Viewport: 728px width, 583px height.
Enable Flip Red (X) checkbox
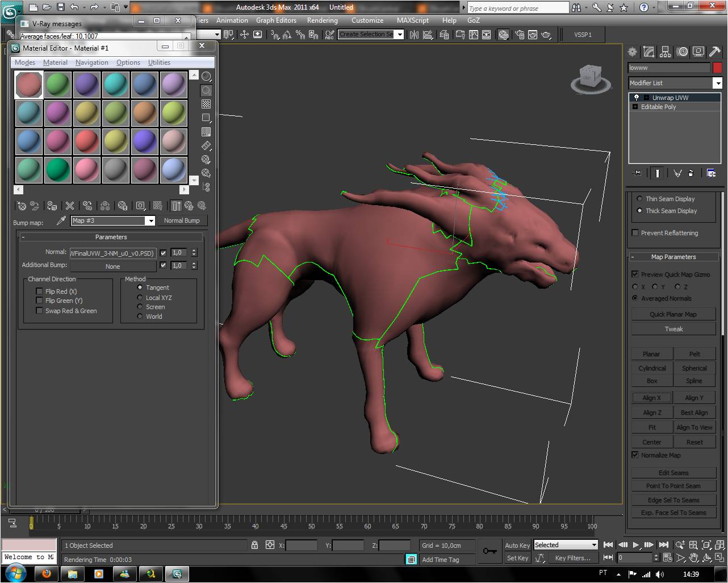(39, 291)
